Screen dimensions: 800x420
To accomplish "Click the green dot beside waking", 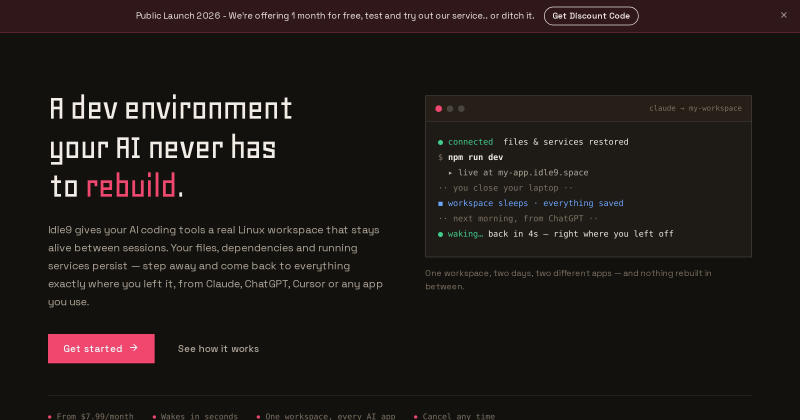I will pyautogui.click(x=440, y=234).
